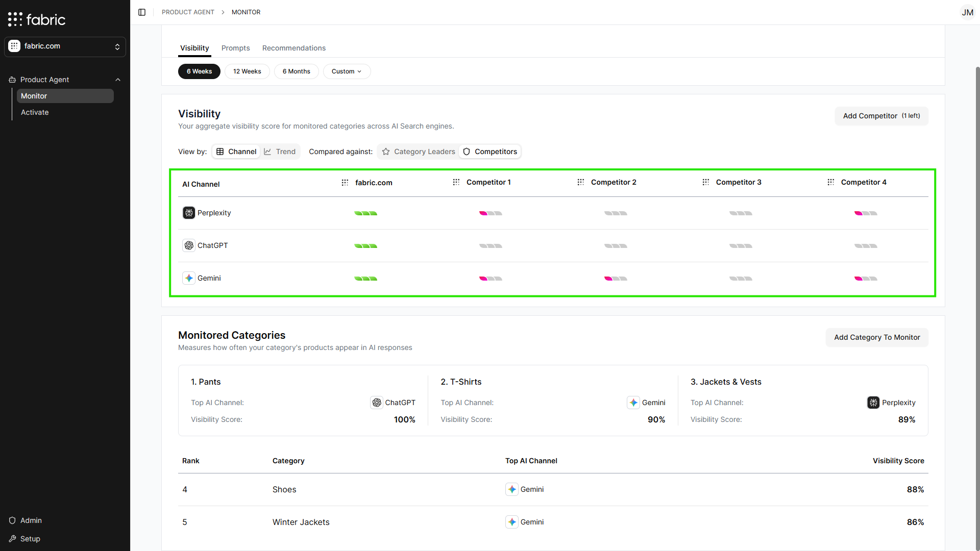Click the drag handle beside fabric.com column
980x551 pixels.
[x=345, y=182]
